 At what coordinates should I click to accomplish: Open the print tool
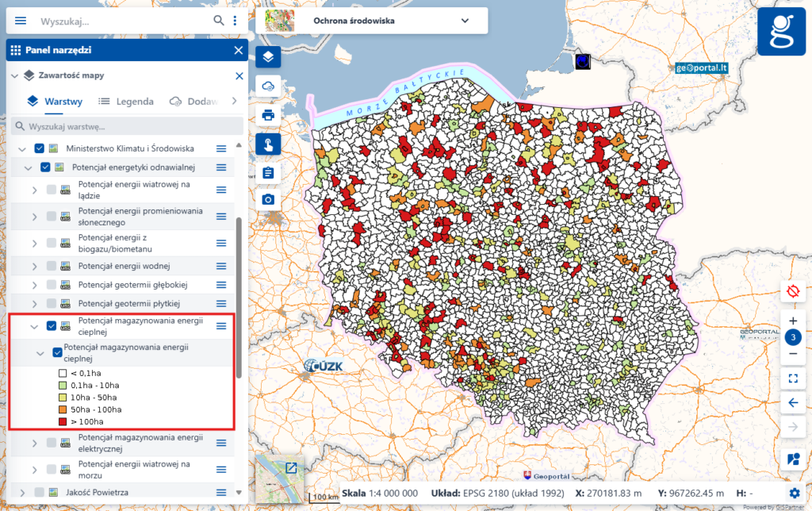pos(267,113)
